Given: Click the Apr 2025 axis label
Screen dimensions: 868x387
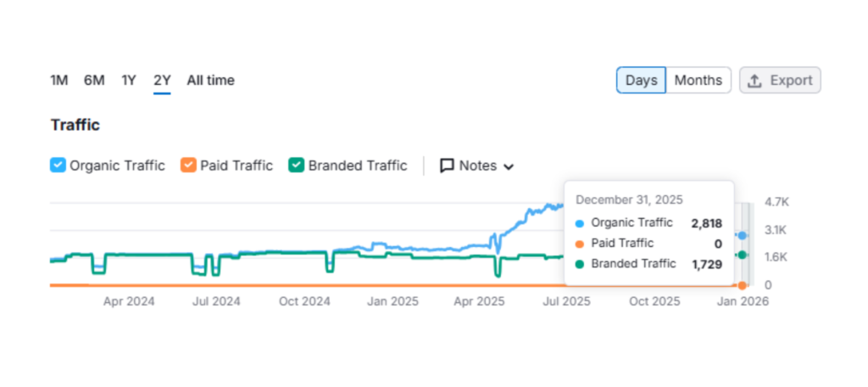Looking at the screenshot, I should [x=479, y=301].
